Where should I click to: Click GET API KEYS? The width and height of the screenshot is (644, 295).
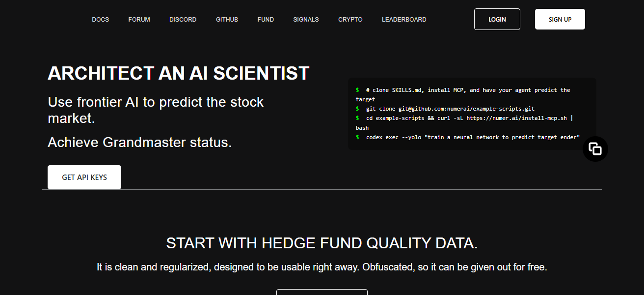tap(84, 177)
